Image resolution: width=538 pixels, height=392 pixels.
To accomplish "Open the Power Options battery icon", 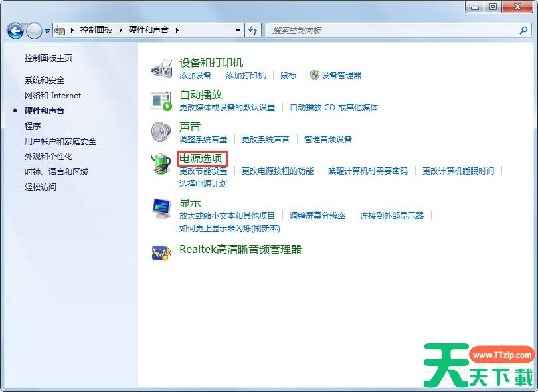I will coord(161,163).
